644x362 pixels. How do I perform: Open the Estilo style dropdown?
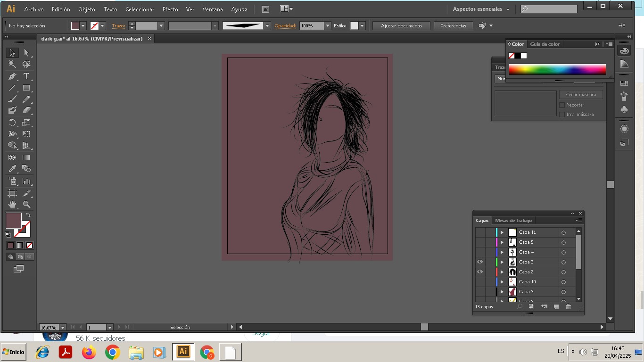tap(362, 26)
